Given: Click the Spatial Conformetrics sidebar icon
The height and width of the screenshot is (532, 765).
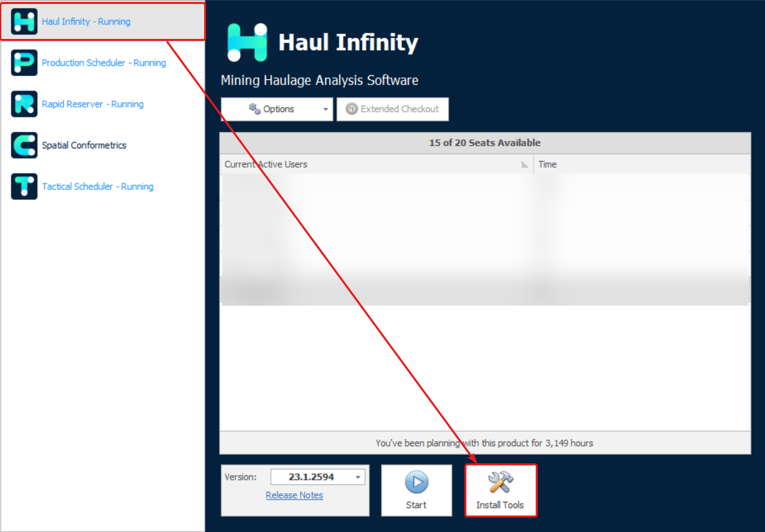Looking at the screenshot, I should tap(24, 145).
